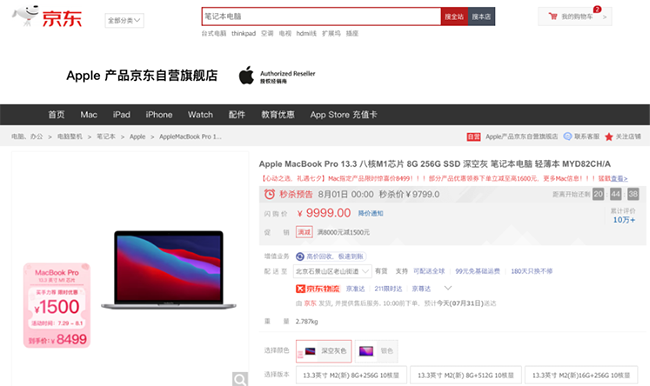Click the 空调 search suggestion

[x=267, y=34]
